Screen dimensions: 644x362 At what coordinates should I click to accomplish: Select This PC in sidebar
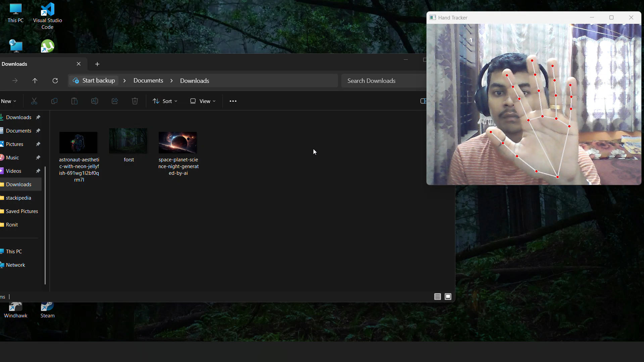(14, 252)
